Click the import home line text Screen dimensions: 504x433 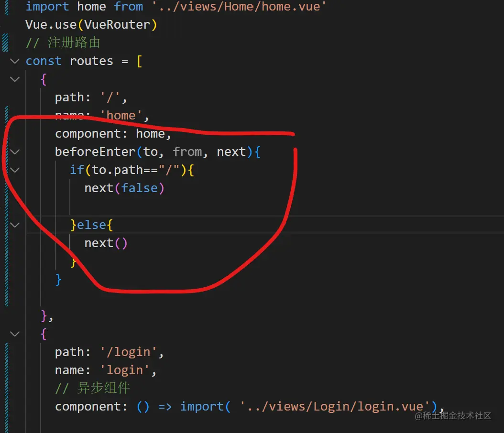175,6
